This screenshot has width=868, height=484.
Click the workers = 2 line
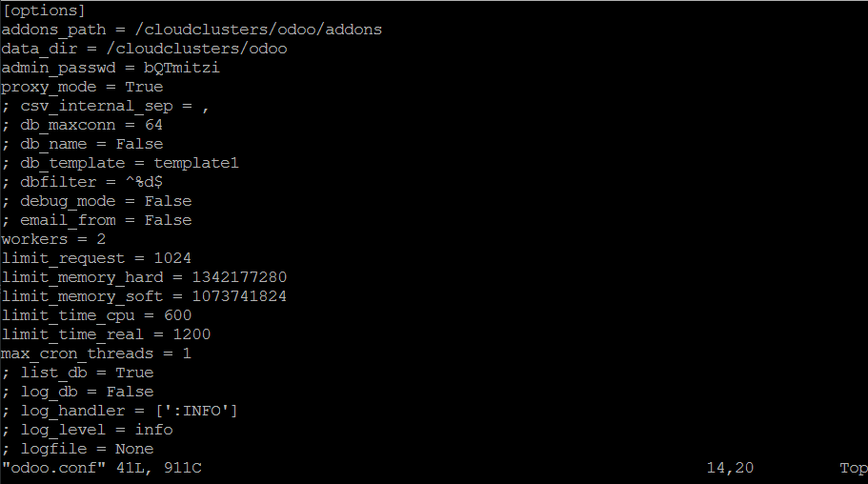click(53, 239)
